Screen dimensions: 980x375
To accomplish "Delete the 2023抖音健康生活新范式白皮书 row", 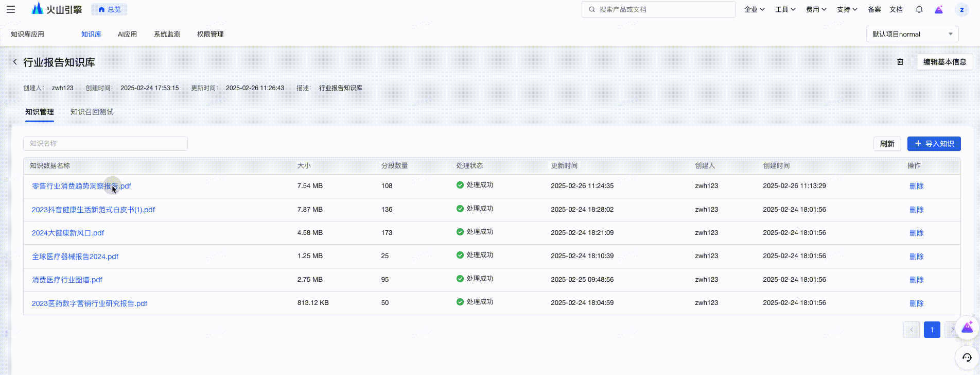I will click(916, 210).
